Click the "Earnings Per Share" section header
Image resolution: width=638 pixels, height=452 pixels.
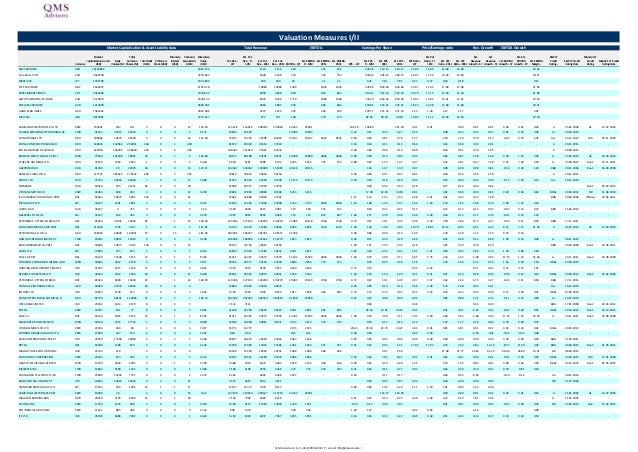tap(377, 48)
